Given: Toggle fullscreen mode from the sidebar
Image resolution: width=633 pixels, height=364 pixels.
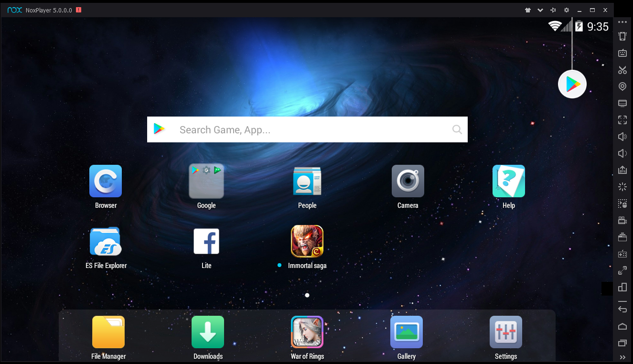Looking at the screenshot, I should point(622,120).
